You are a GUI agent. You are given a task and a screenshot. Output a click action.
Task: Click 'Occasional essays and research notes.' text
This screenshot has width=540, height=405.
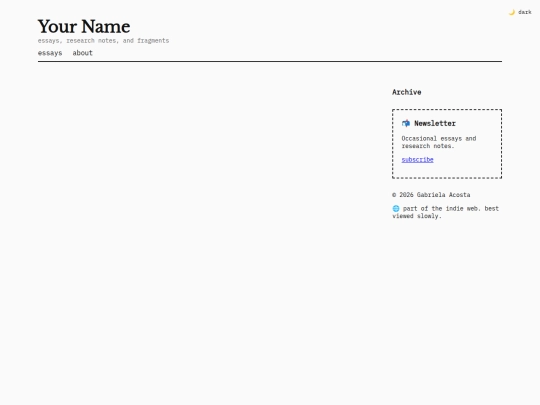coord(439,142)
